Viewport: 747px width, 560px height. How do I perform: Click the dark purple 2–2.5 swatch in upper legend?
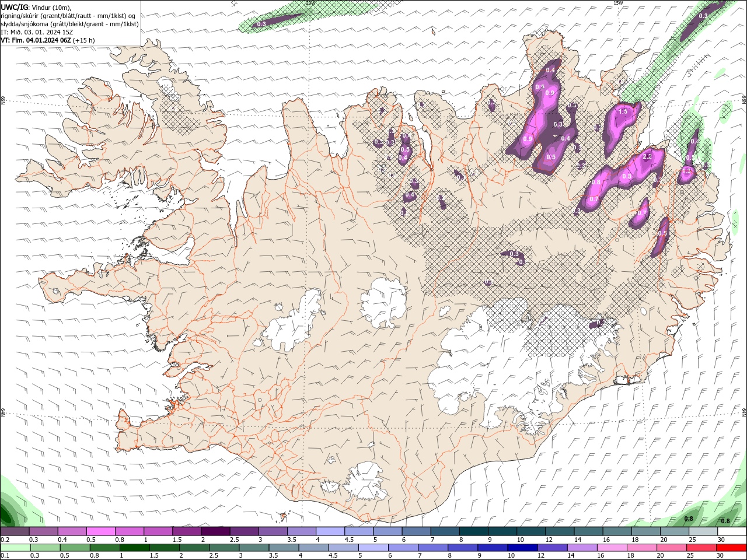[215, 531]
